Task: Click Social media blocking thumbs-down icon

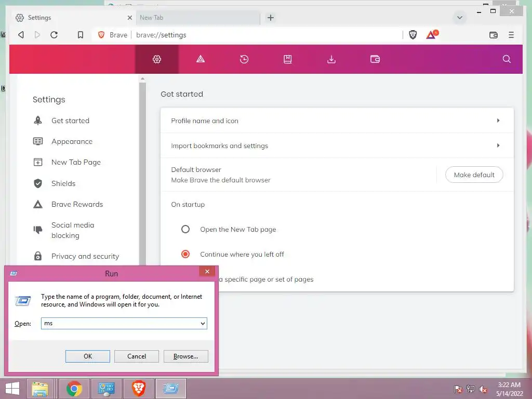Action: (x=38, y=230)
